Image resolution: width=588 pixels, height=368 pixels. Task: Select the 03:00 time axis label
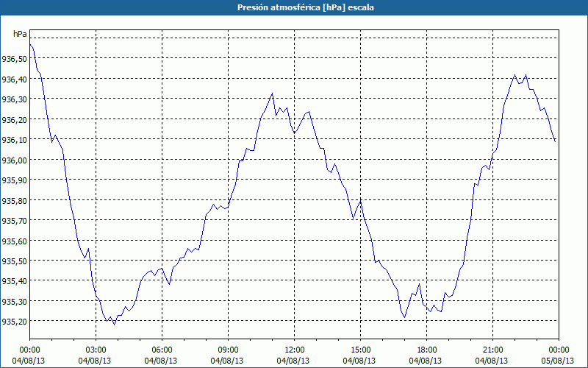96,350
